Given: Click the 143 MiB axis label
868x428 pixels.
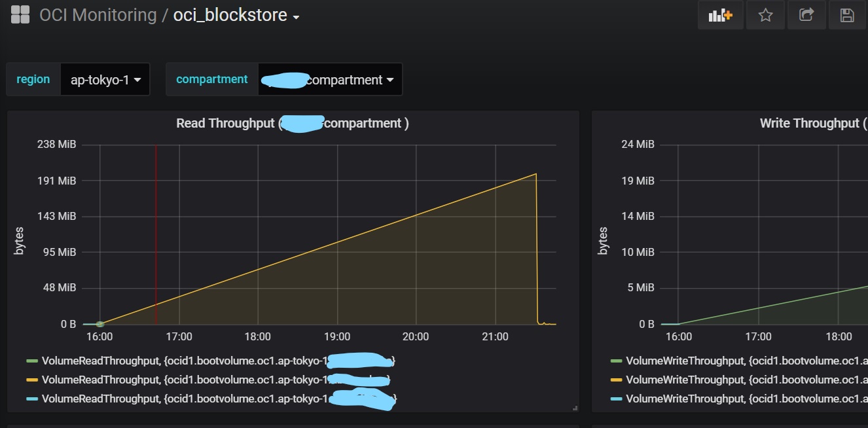Looking at the screenshot, I should (x=58, y=216).
